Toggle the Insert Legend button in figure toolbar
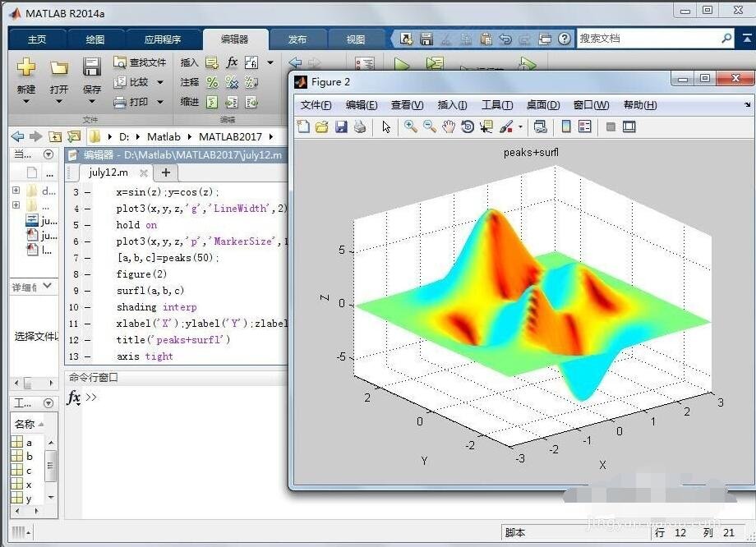This screenshot has height=547, width=756. [x=584, y=126]
